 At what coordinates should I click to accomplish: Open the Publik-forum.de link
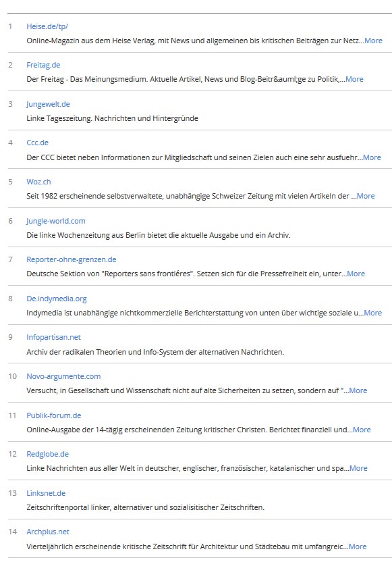[54, 415]
